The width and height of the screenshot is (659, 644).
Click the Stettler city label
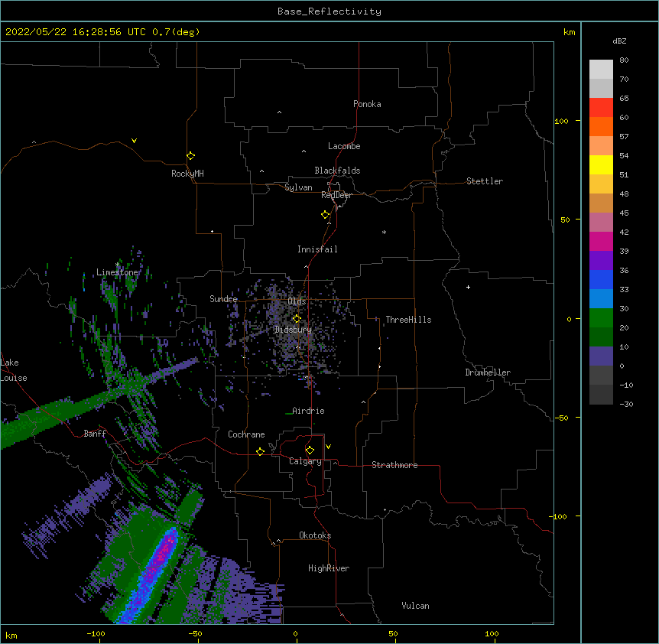point(485,181)
